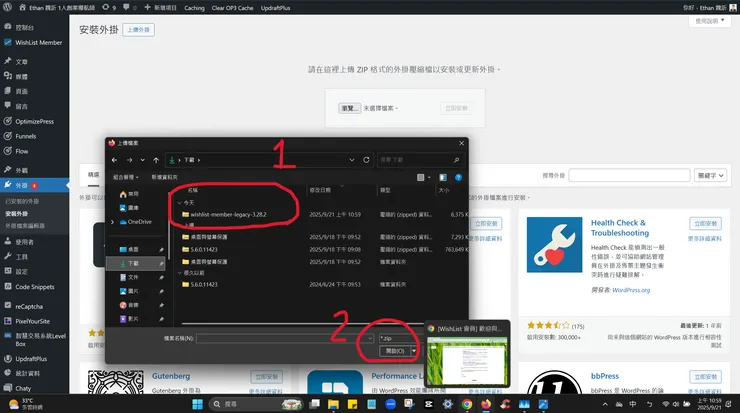The height and width of the screenshot is (413, 740).
Task: Click the WishList Chrome window preview thumbnail
Action: coord(467,361)
